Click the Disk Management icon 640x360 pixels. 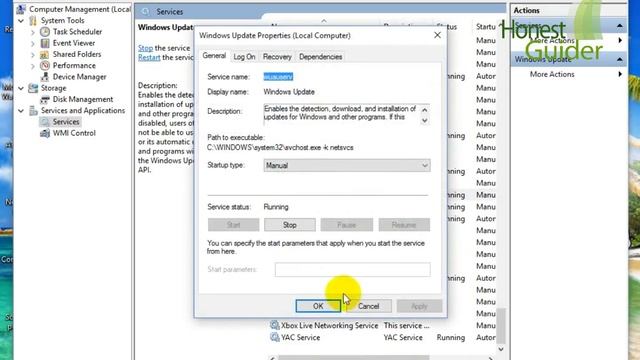[45, 99]
